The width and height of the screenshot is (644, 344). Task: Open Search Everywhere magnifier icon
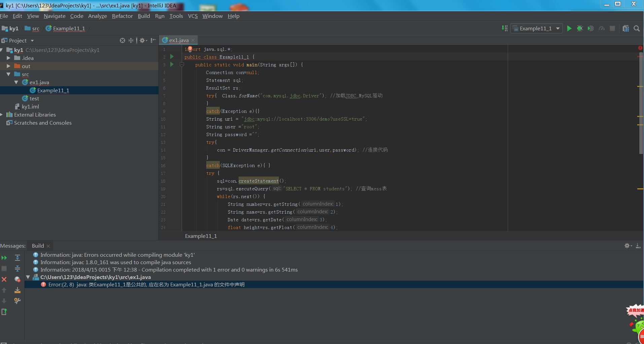click(637, 29)
